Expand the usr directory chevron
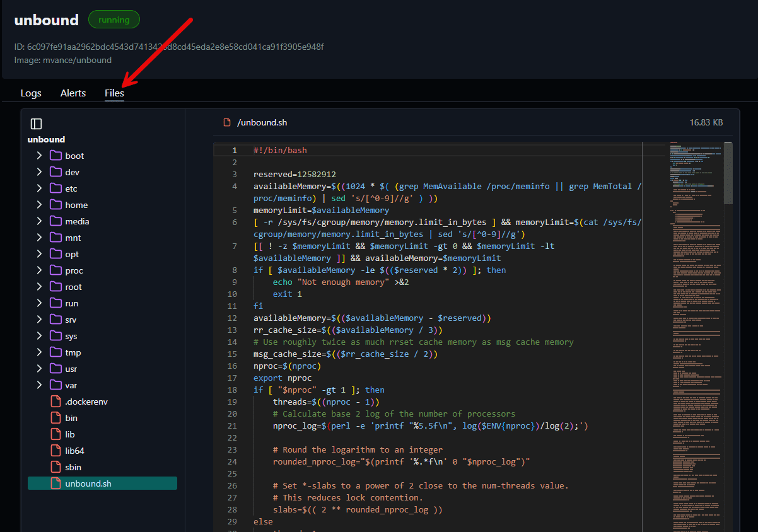 [39, 368]
